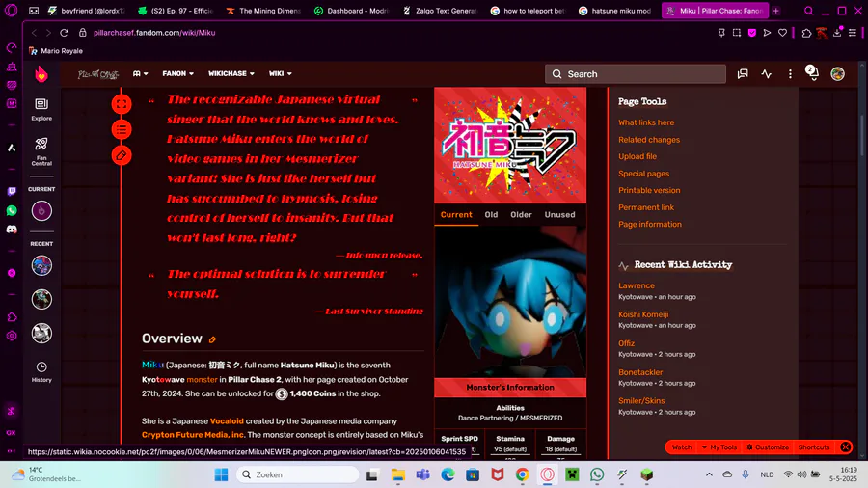Click the red edit pencil circle button

tap(122, 155)
